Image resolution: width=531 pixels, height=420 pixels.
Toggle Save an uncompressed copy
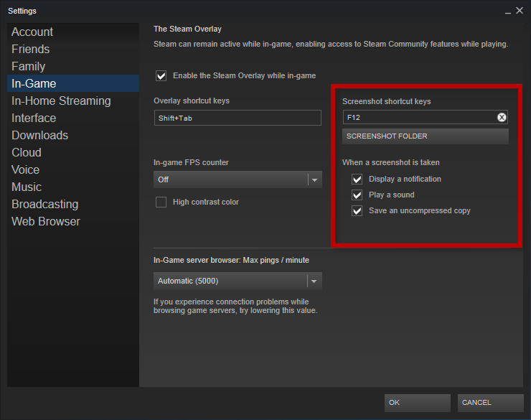357,210
